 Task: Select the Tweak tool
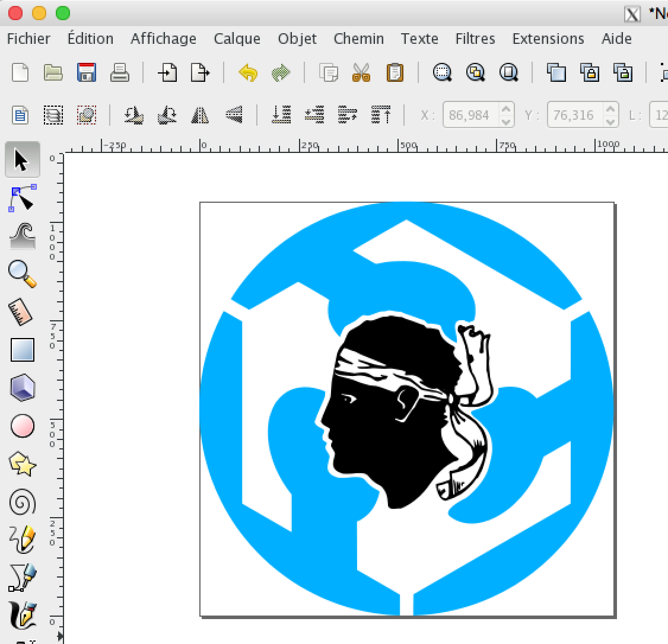(x=22, y=235)
